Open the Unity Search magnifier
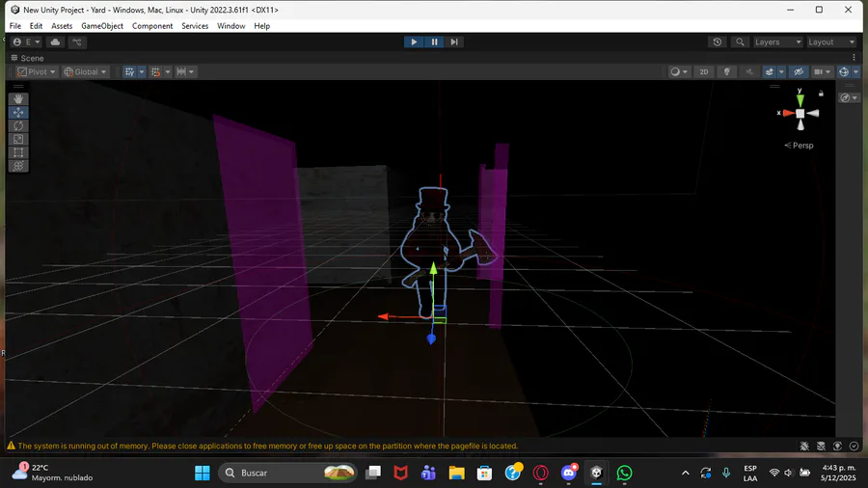The width and height of the screenshot is (868, 488). point(740,42)
